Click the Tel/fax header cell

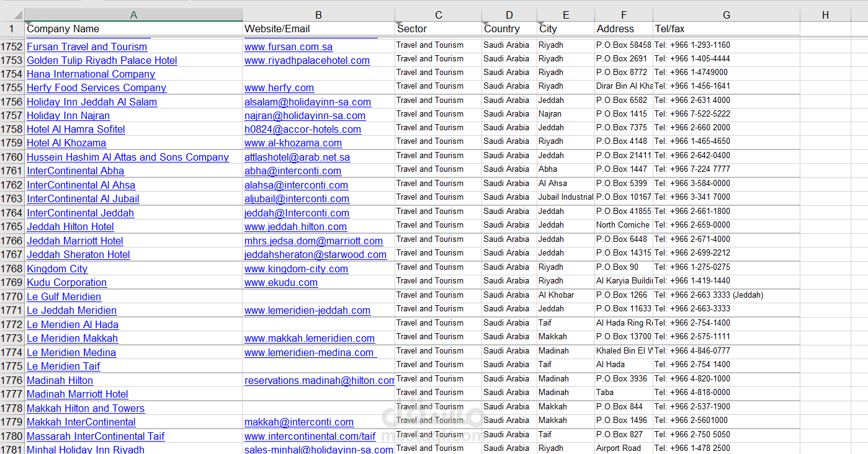tap(670, 29)
